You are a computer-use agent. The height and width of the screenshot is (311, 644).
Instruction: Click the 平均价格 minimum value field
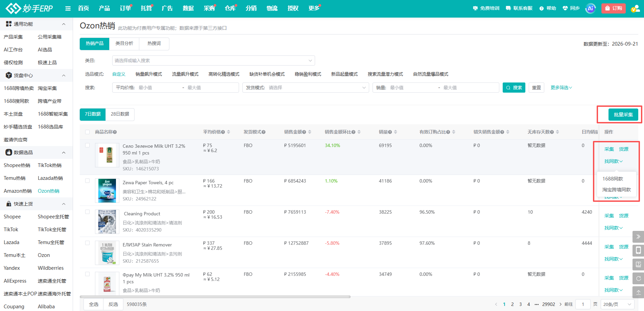pyautogui.click(x=159, y=88)
